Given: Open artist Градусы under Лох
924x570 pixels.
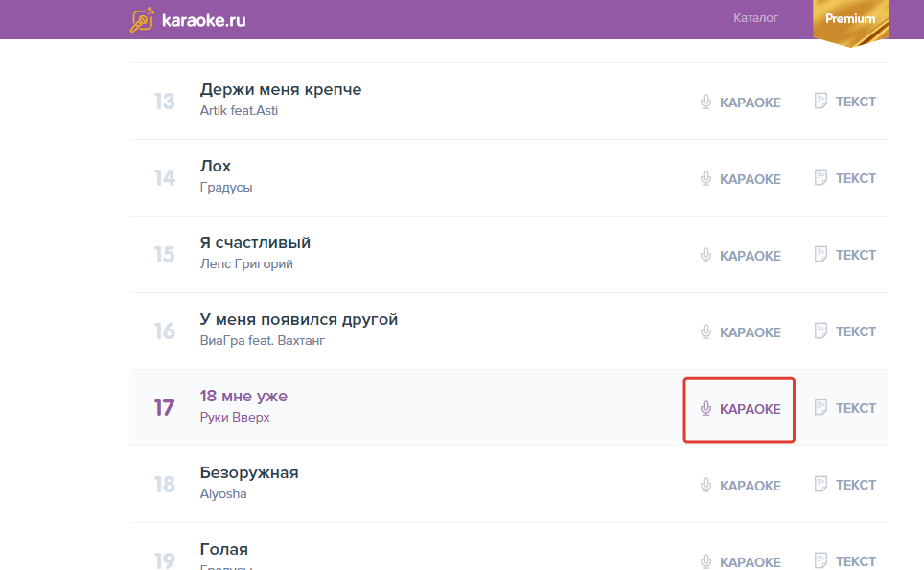Looking at the screenshot, I should coord(225,188).
